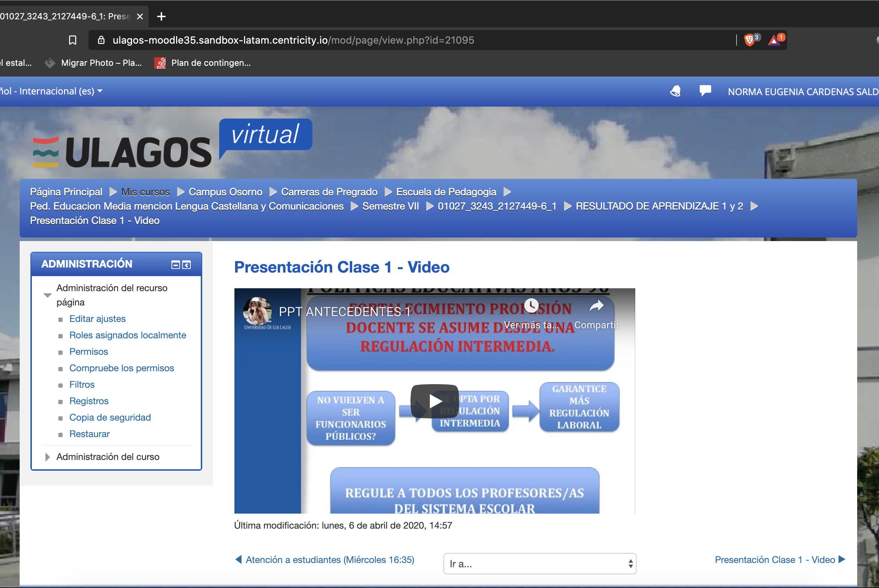Click the Presentación Clase 1 - Video heading
This screenshot has width=879, height=588.
[342, 268]
